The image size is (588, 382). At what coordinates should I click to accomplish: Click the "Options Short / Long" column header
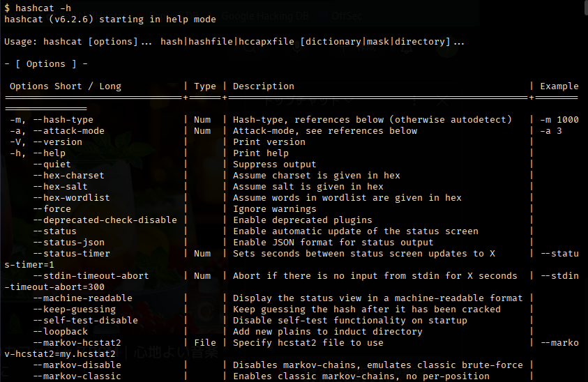coord(66,86)
